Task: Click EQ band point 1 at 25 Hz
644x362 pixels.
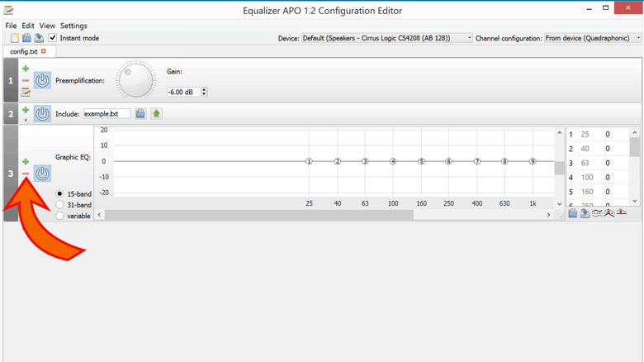Action: pos(310,161)
